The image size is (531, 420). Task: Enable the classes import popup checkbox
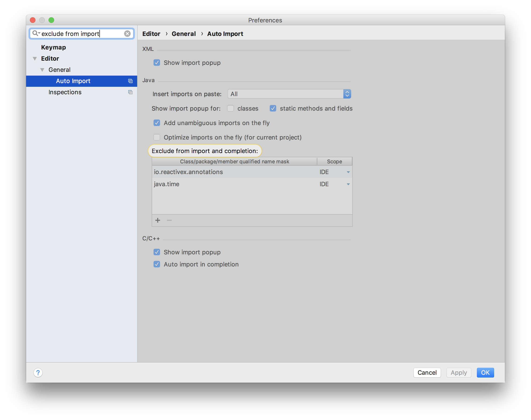click(x=230, y=108)
